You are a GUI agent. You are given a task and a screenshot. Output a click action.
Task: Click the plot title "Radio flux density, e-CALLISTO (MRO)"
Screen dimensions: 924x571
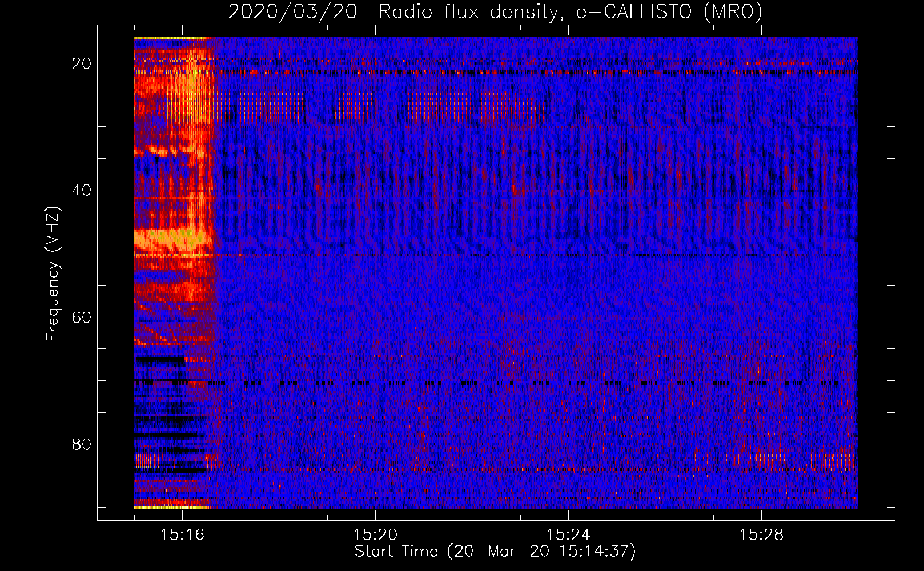click(x=571, y=11)
